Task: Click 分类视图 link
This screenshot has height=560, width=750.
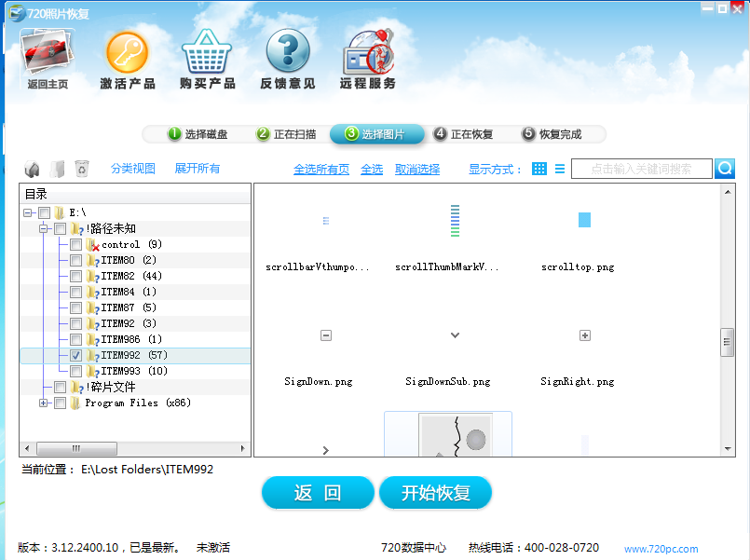Action: click(133, 169)
